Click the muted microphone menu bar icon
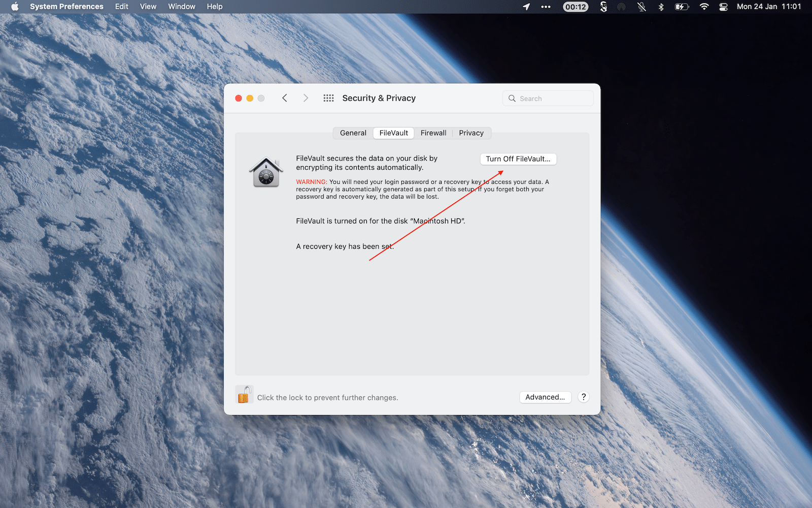 [x=641, y=7]
